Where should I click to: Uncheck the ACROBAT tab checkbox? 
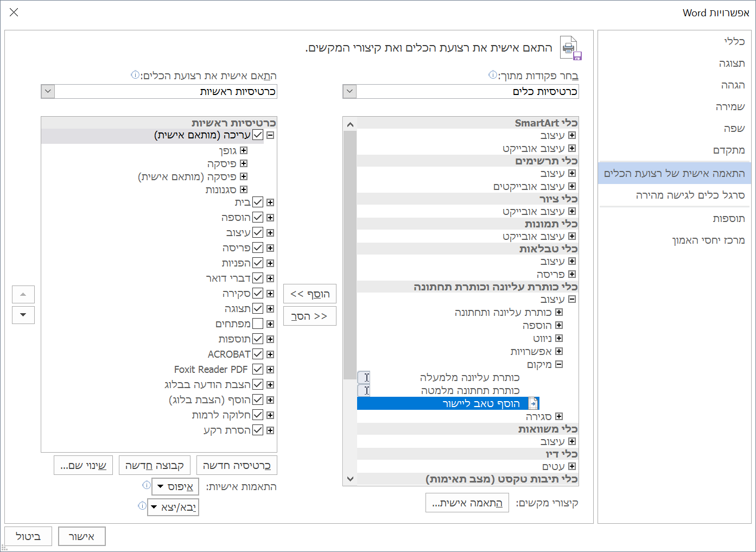258,353
